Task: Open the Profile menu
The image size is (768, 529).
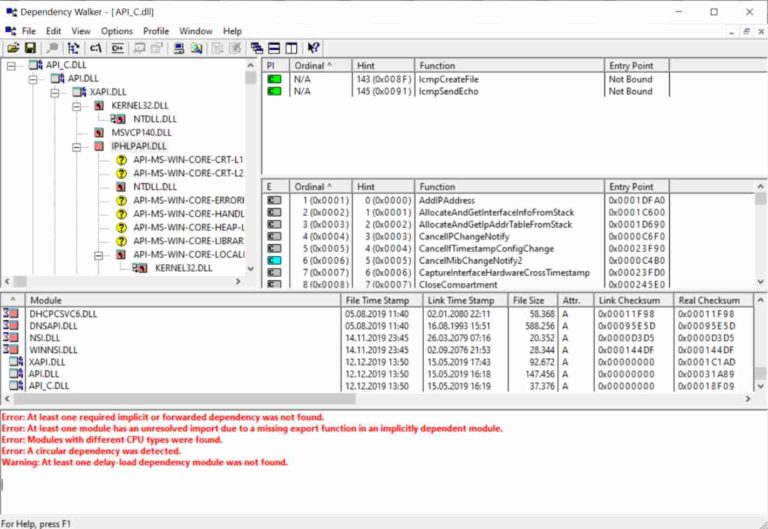Action: [x=156, y=31]
